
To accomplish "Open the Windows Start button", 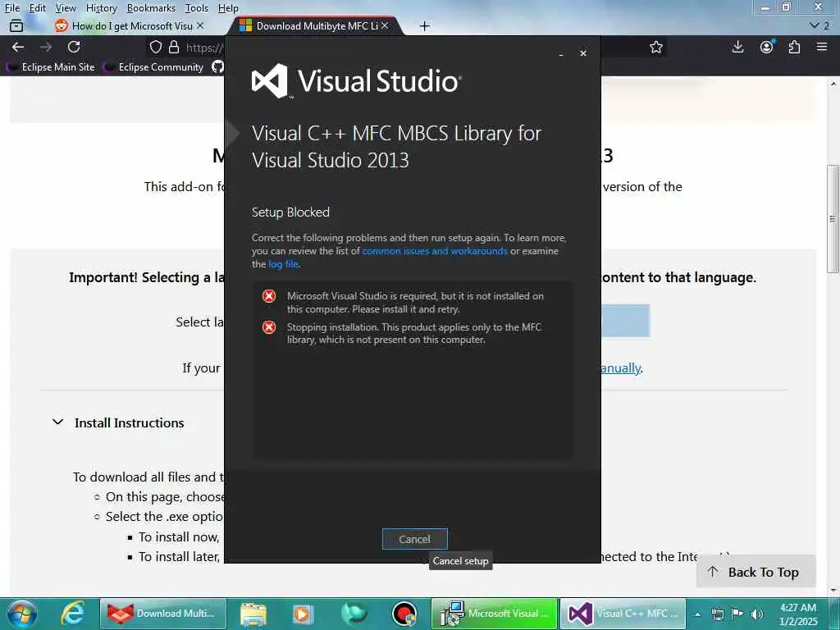I will tap(22, 614).
